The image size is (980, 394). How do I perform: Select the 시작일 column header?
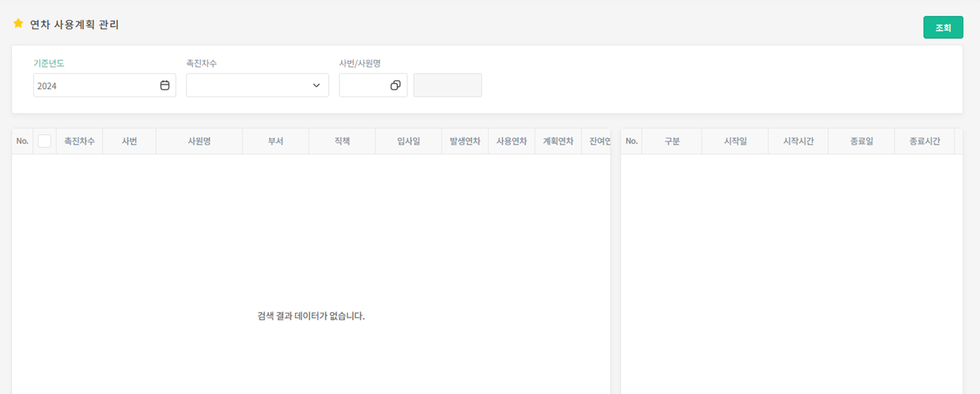[x=735, y=141]
